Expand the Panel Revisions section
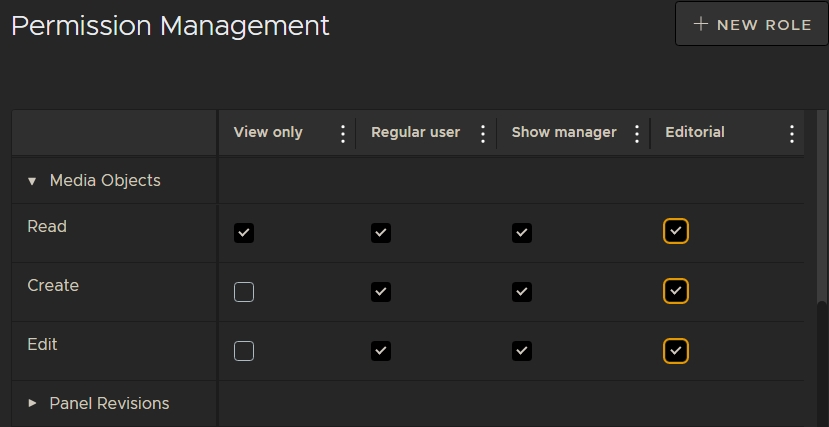Screen dimensions: 829x427 [x=32, y=404]
